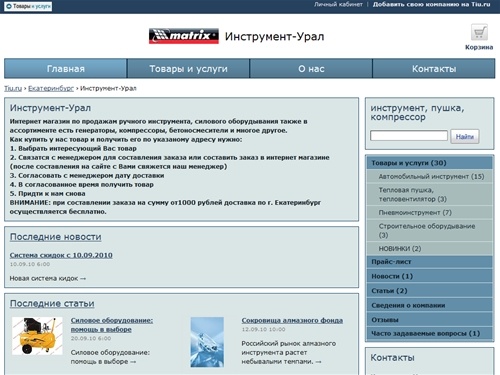Click date 20.09.10 6:00
The height and width of the screenshot is (375, 500).
coord(91,338)
